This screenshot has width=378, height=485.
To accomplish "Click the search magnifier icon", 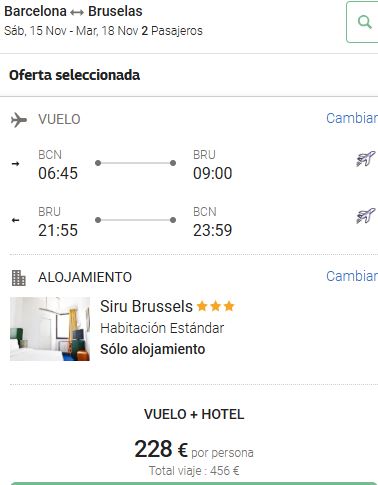I will [364, 22].
